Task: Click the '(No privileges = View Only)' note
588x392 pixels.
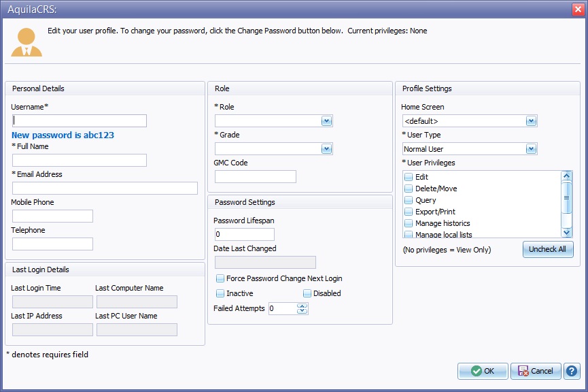Action: [x=447, y=250]
